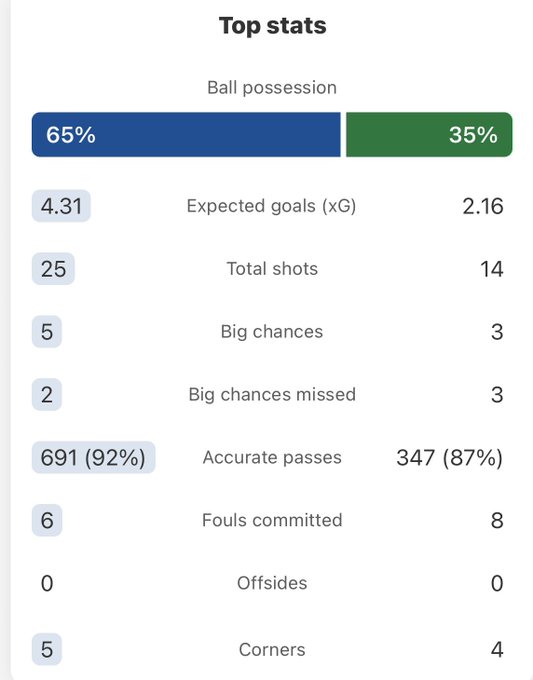Click the blue 65% possession bar

pos(186,134)
